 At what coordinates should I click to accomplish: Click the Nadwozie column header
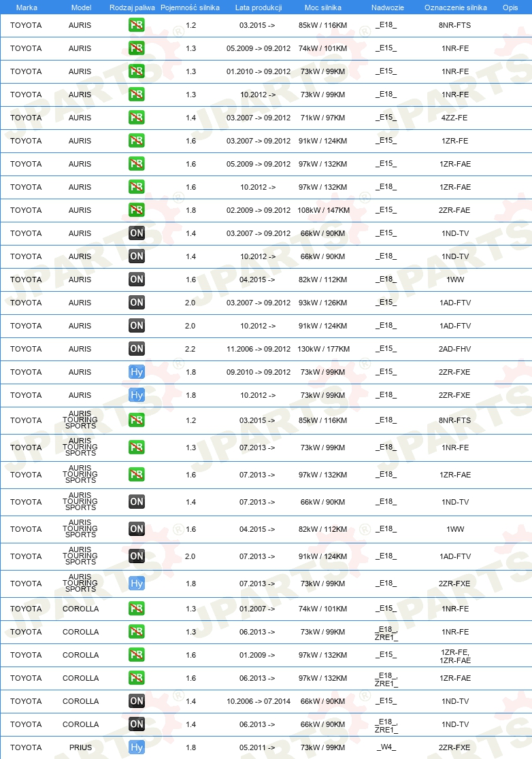tap(388, 7)
